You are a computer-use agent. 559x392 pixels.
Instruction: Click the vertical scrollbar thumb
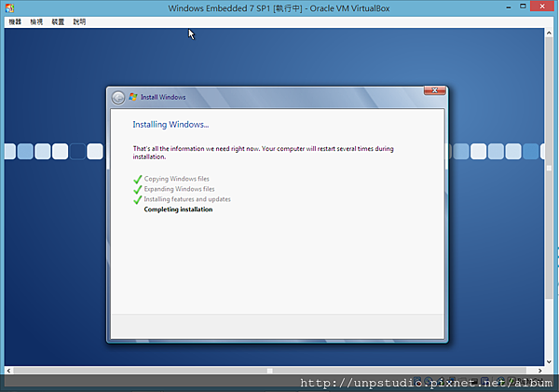pos(549,168)
